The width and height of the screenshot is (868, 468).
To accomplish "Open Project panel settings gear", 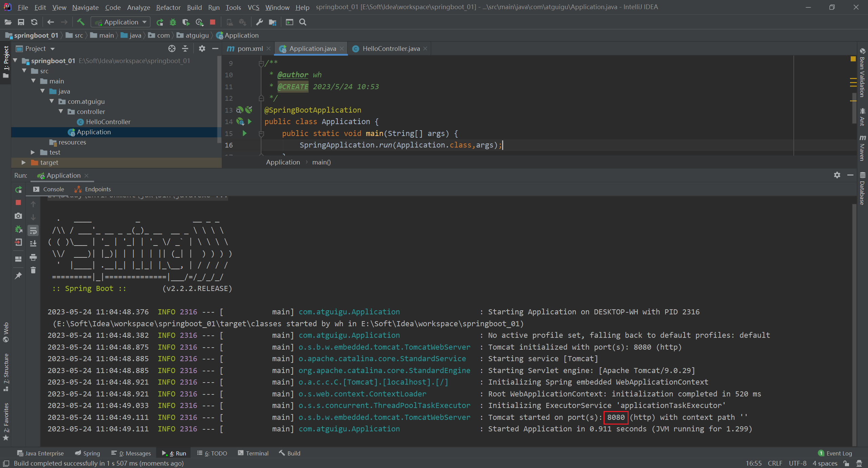I will click(x=202, y=48).
